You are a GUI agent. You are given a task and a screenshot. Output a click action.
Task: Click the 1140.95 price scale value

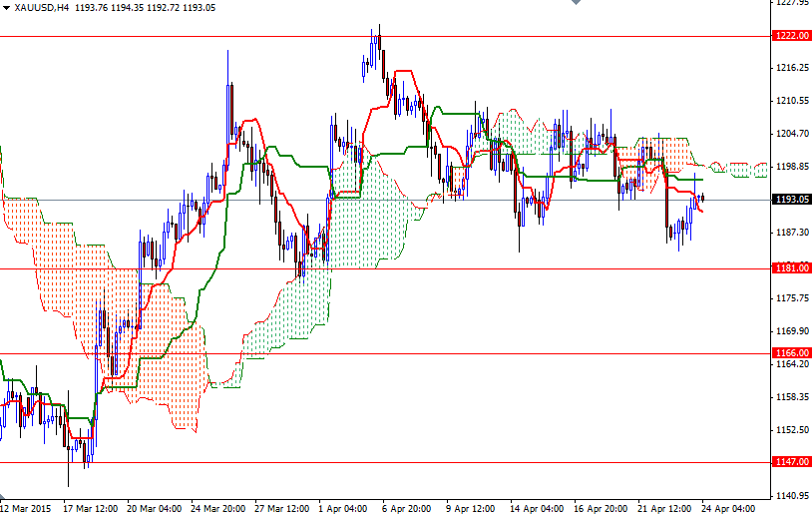(790, 496)
